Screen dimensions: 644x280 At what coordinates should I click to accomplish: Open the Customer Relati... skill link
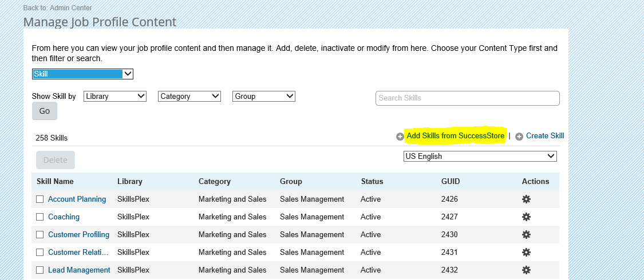79,252
